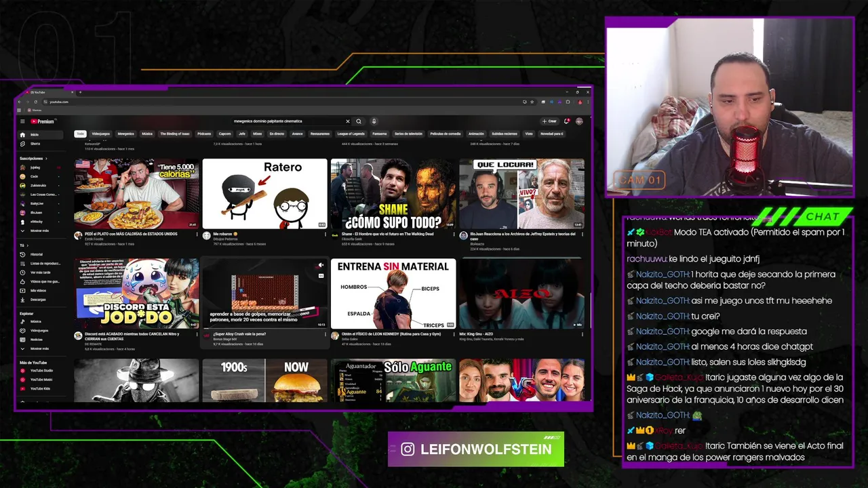Open options for Discord está ACABADO video
The width and height of the screenshot is (868, 488).
point(197,335)
